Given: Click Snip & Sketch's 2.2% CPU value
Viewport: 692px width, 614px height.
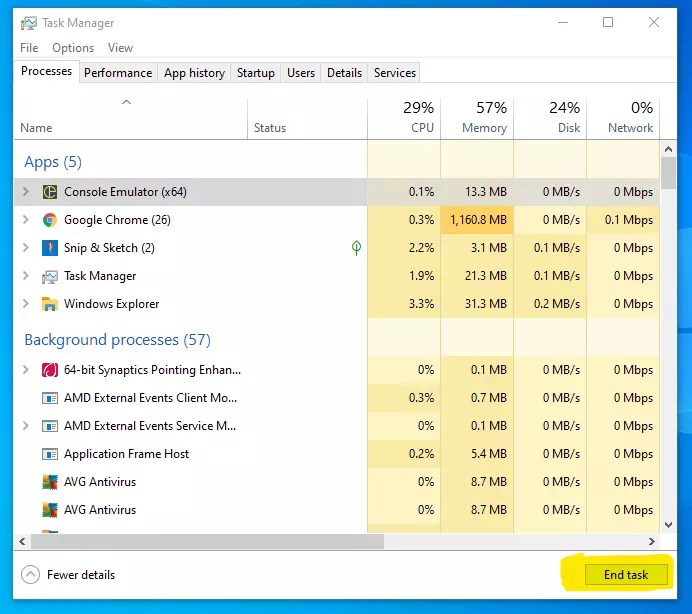Looking at the screenshot, I should pyautogui.click(x=421, y=248).
